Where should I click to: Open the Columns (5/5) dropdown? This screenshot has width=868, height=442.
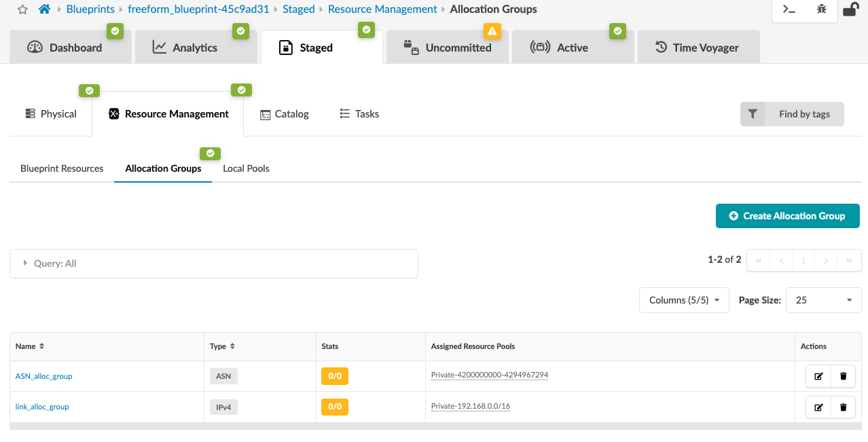pos(684,300)
